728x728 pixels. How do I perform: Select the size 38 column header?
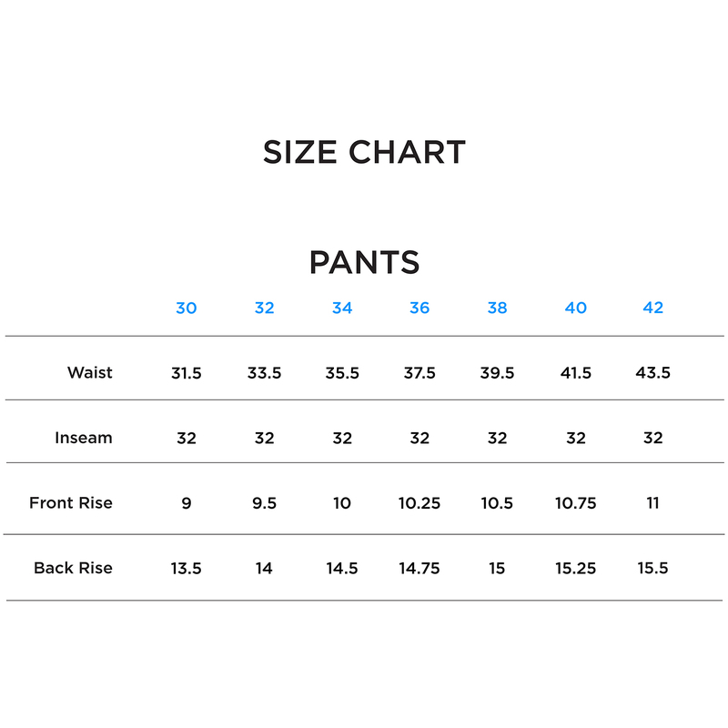pyautogui.click(x=497, y=308)
